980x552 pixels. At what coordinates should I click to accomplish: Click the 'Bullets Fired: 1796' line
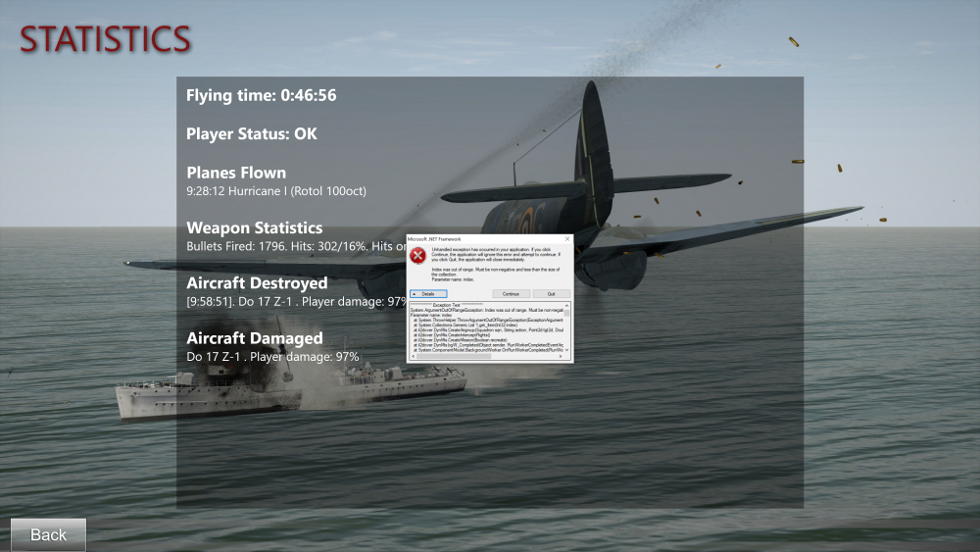(296, 246)
